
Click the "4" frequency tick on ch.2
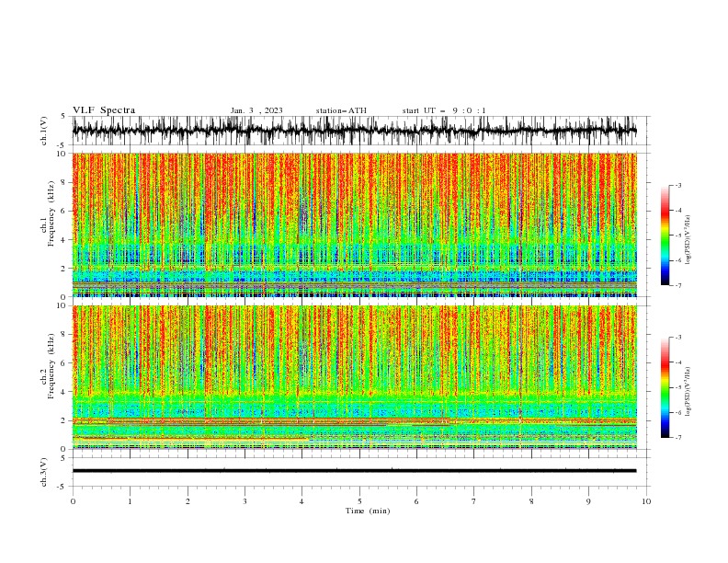pyautogui.click(x=65, y=392)
